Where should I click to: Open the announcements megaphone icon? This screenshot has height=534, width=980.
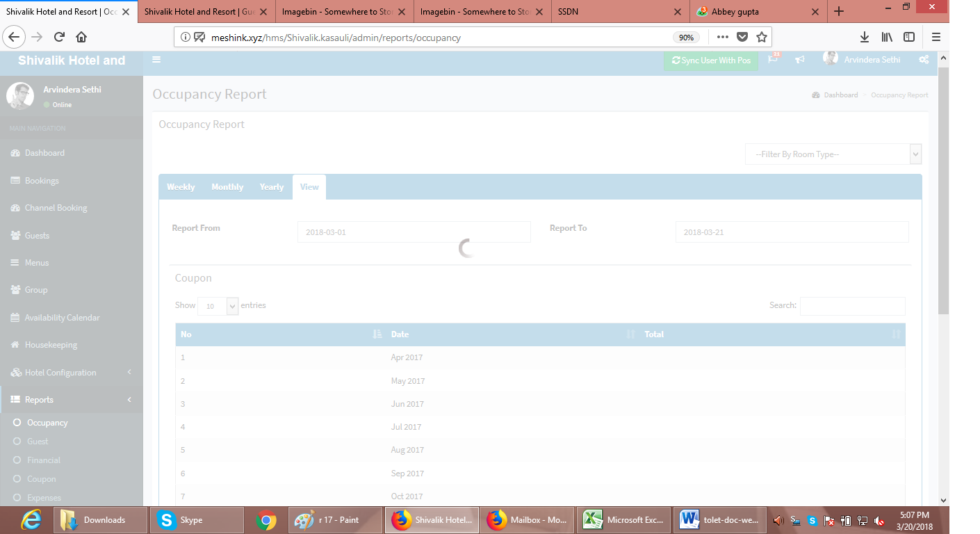[800, 60]
